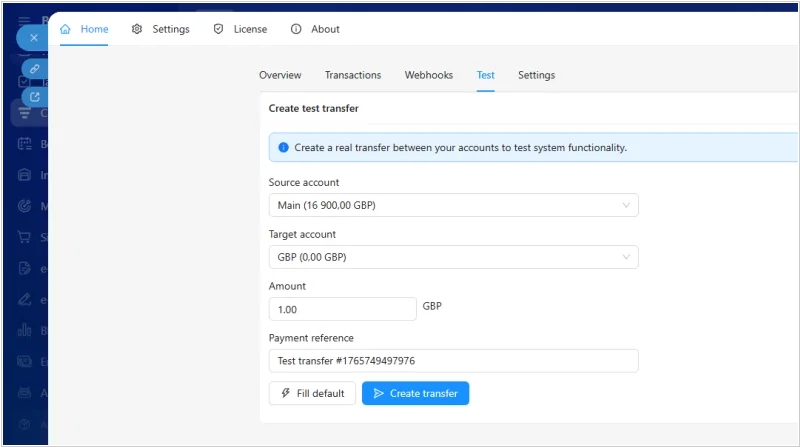800x447 pixels.
Task: Click the Create transfer button
Action: [x=415, y=393]
